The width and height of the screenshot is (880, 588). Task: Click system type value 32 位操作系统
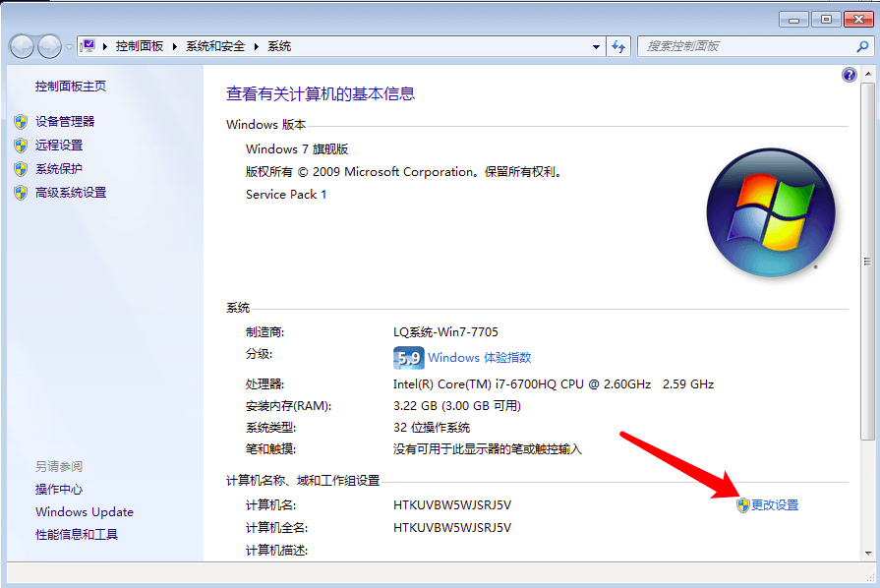432,428
